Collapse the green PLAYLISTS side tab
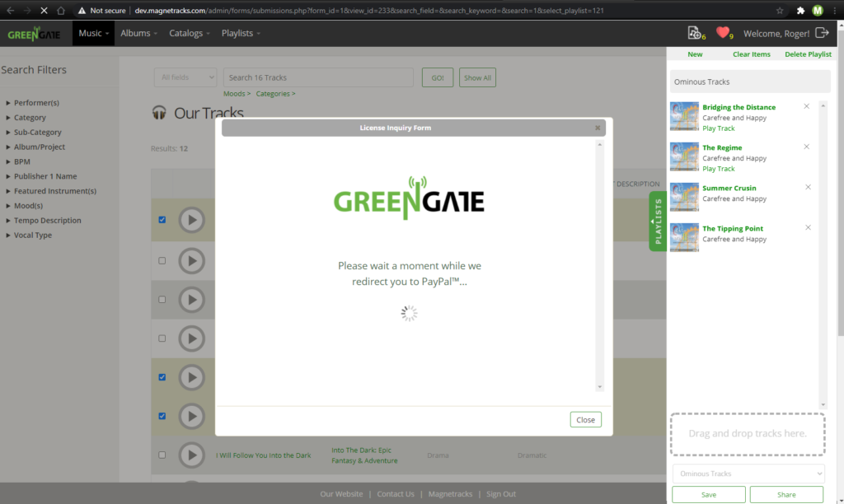This screenshot has height=504, width=844. 658,221
